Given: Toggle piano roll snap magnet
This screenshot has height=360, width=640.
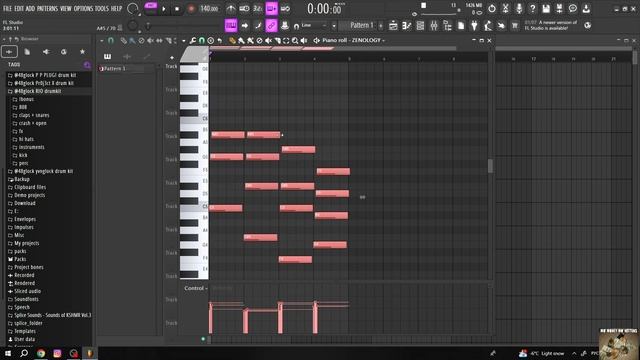Looking at the screenshot, I should pos(202,40).
